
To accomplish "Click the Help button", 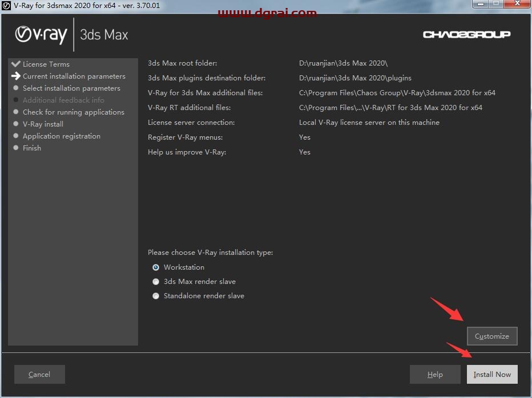I will click(x=435, y=374).
